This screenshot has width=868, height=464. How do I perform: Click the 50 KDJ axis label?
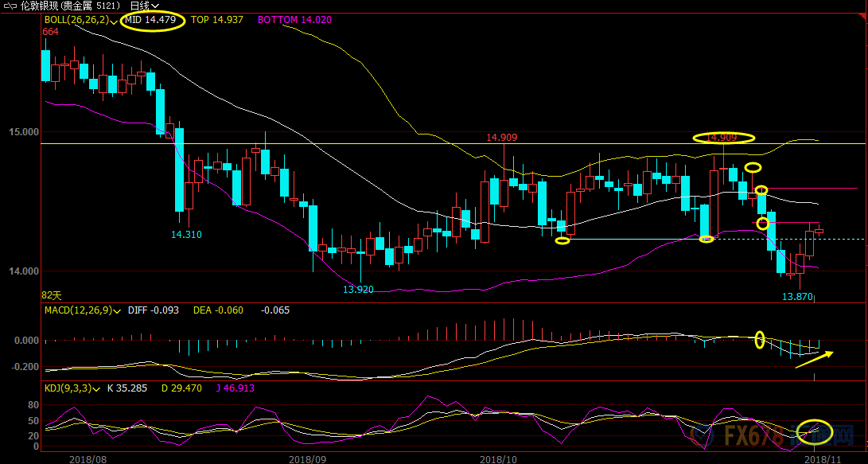(x=33, y=421)
